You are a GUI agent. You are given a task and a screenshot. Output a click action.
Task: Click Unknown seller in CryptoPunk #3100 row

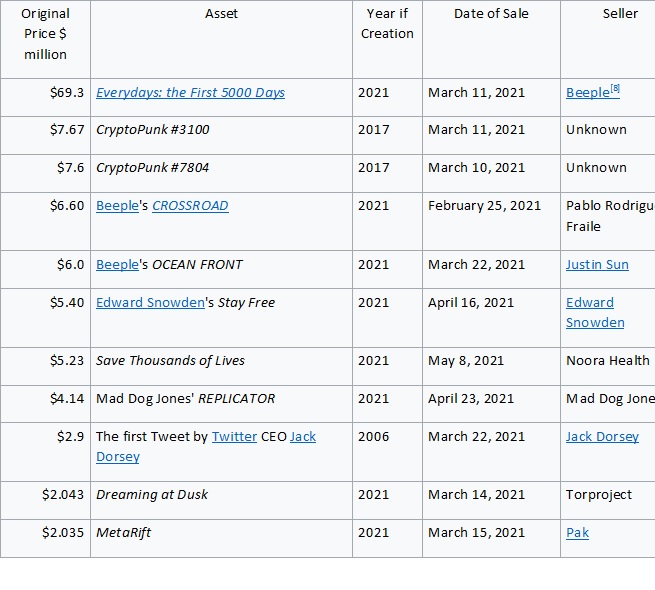click(x=596, y=130)
